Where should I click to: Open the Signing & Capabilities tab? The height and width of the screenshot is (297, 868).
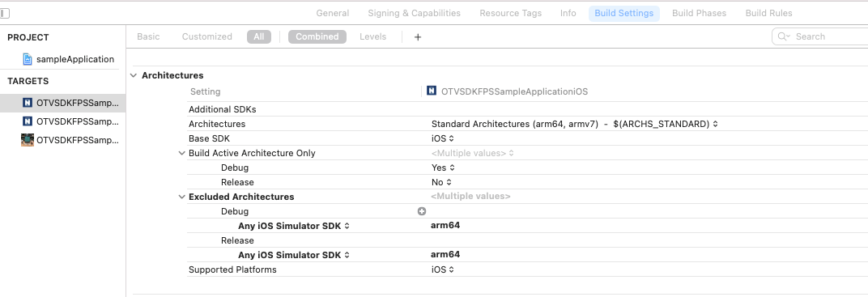tap(414, 13)
